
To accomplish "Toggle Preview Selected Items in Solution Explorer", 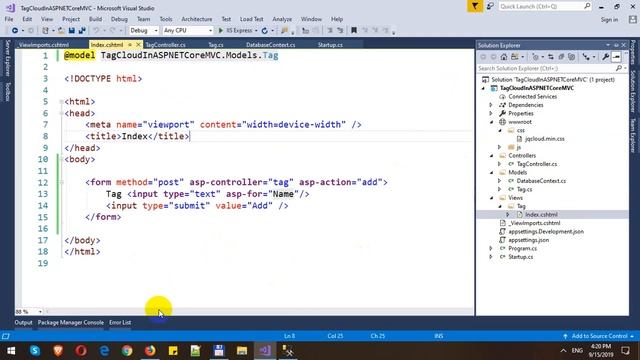I will click(616, 57).
